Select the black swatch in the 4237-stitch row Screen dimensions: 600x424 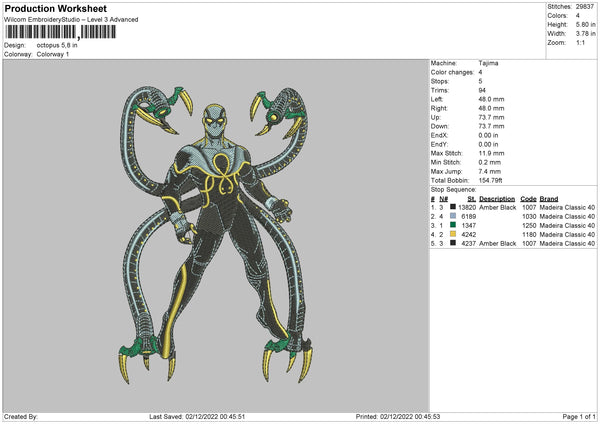453,243
